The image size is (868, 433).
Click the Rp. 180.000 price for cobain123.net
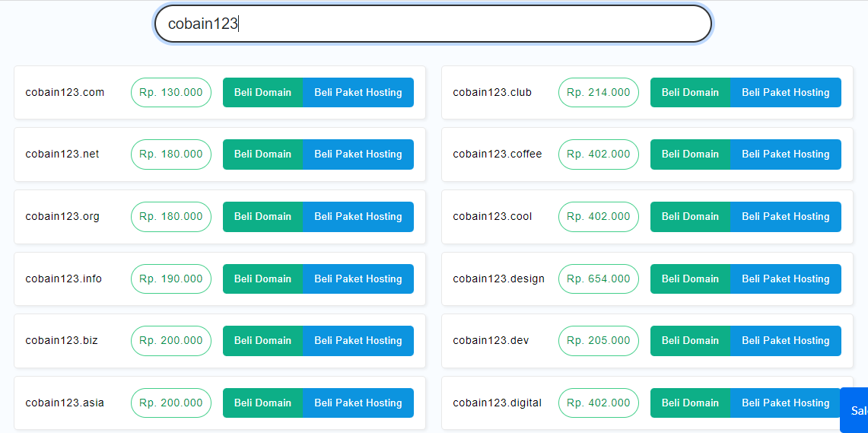pyautogui.click(x=171, y=154)
